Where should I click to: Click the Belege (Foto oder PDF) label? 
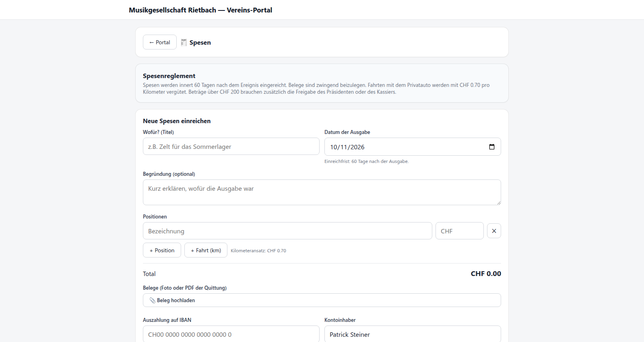coord(185,288)
